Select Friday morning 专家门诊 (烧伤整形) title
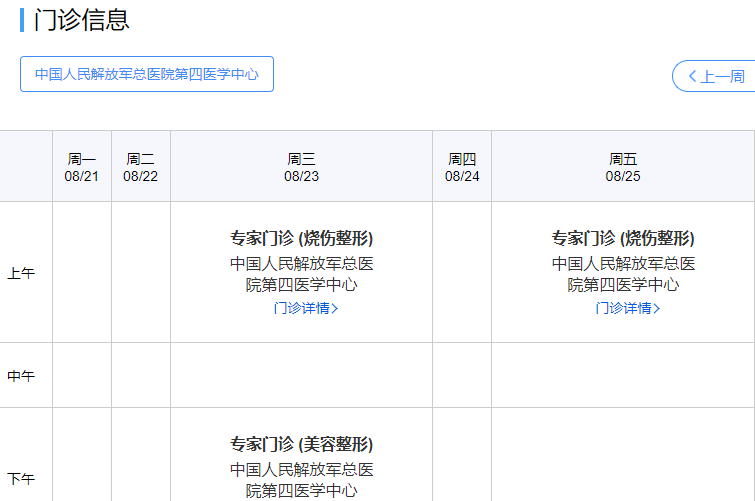 (623, 238)
